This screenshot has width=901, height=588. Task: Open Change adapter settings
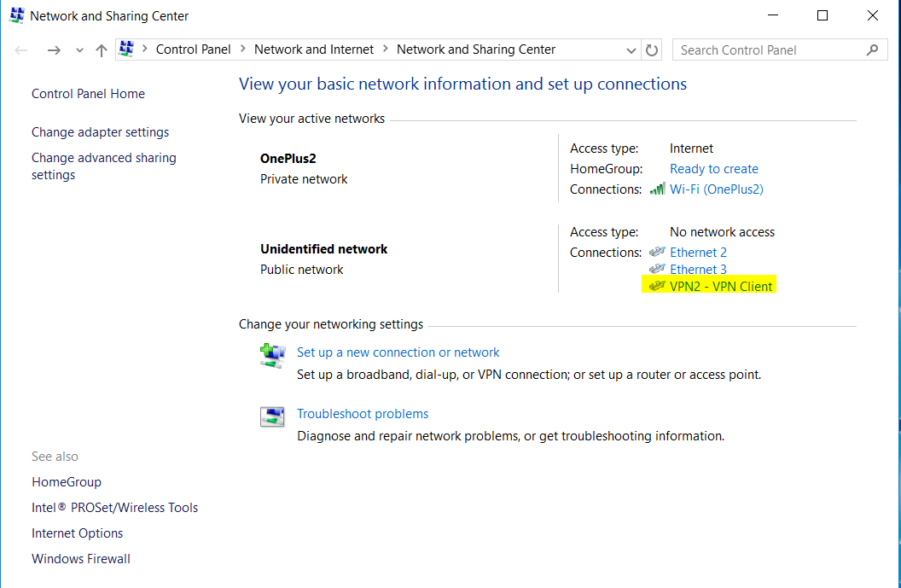click(x=101, y=132)
